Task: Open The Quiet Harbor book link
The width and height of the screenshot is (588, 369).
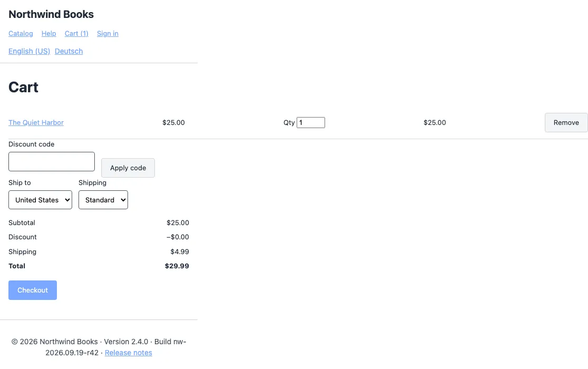Action: [x=36, y=123]
